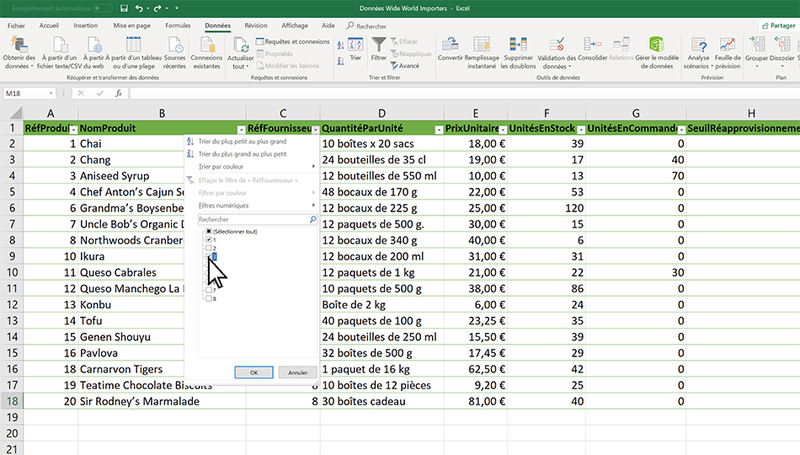The image size is (800, 455).
Task: Toggle the (Sélectionner tout) checkbox
Action: pyautogui.click(x=208, y=231)
